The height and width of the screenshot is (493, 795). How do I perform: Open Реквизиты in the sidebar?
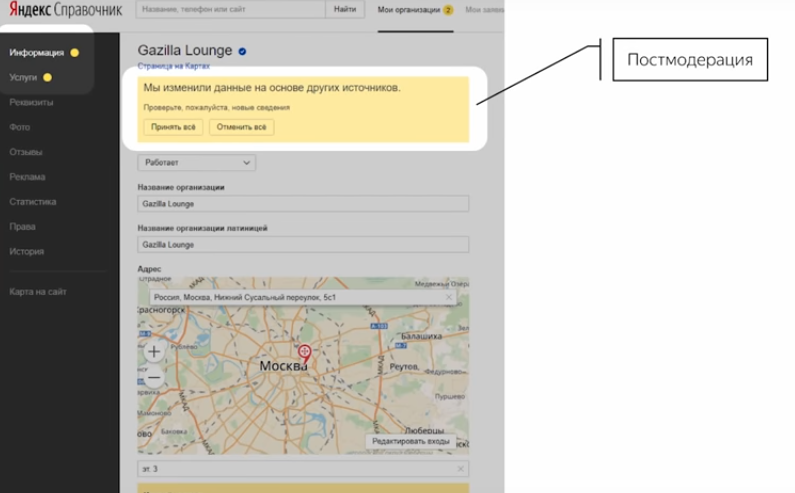point(31,102)
